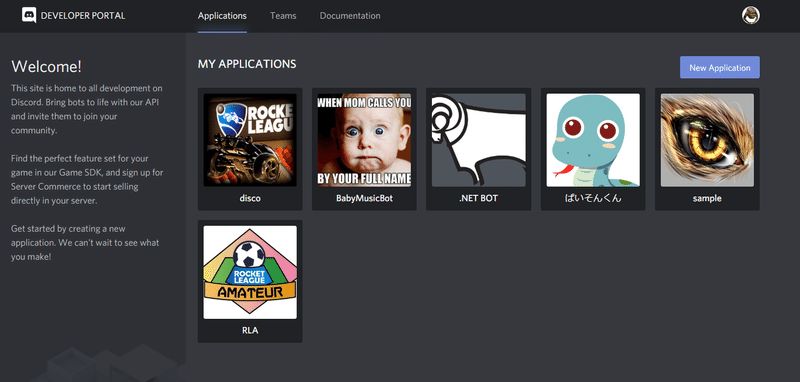Switch to the Teams tab

(283, 16)
